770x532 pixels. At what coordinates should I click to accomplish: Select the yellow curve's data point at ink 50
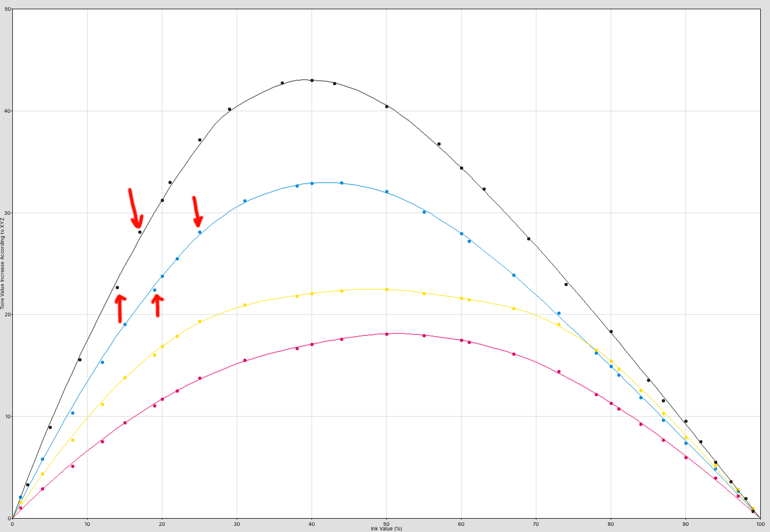(x=387, y=290)
